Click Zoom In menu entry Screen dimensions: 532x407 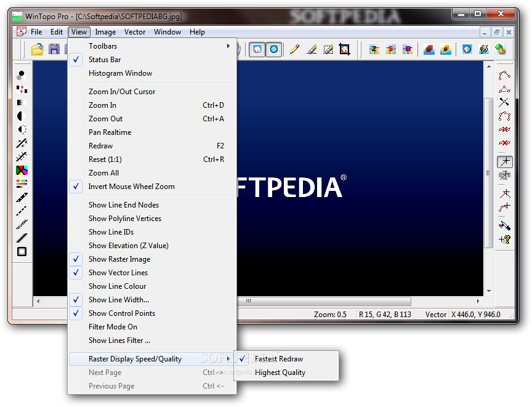pos(152,105)
